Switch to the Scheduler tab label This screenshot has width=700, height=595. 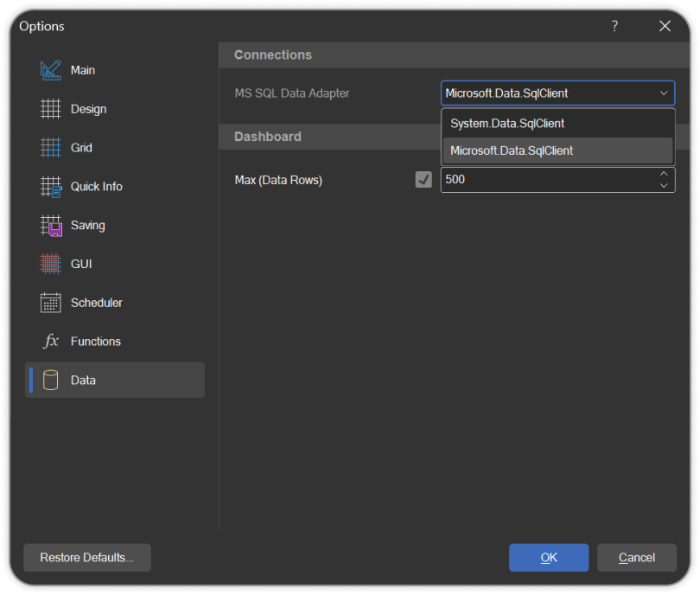(x=97, y=303)
